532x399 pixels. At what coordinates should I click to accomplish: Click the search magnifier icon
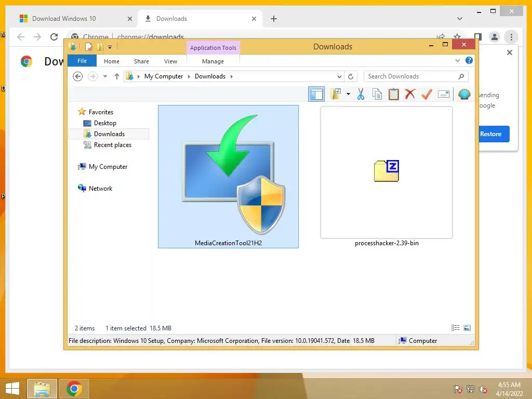[x=461, y=76]
